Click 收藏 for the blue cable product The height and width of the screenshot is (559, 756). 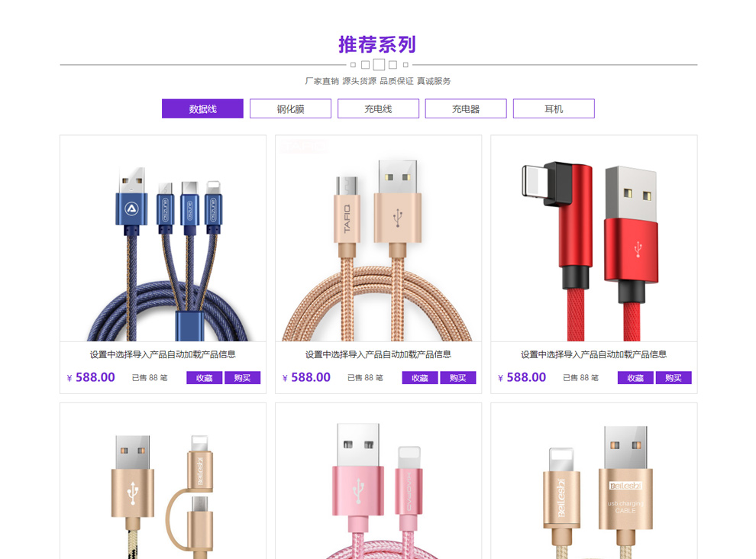coord(205,378)
